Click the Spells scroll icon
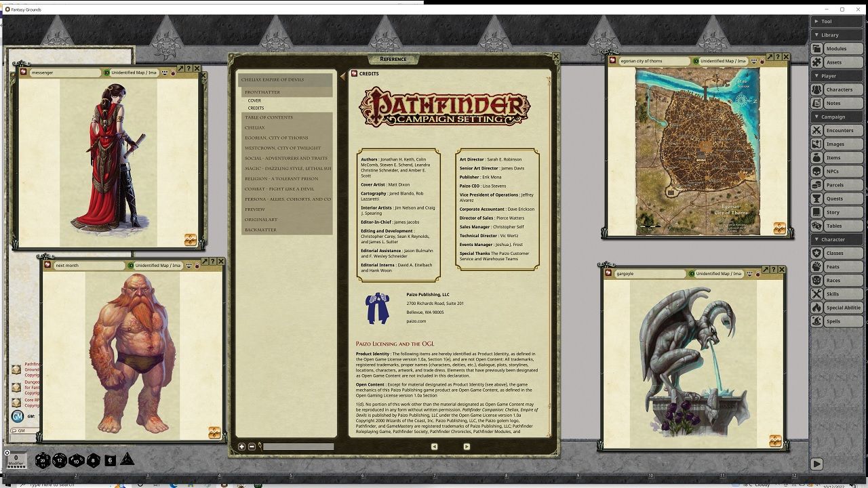The width and height of the screenshot is (868, 488). tap(817, 321)
